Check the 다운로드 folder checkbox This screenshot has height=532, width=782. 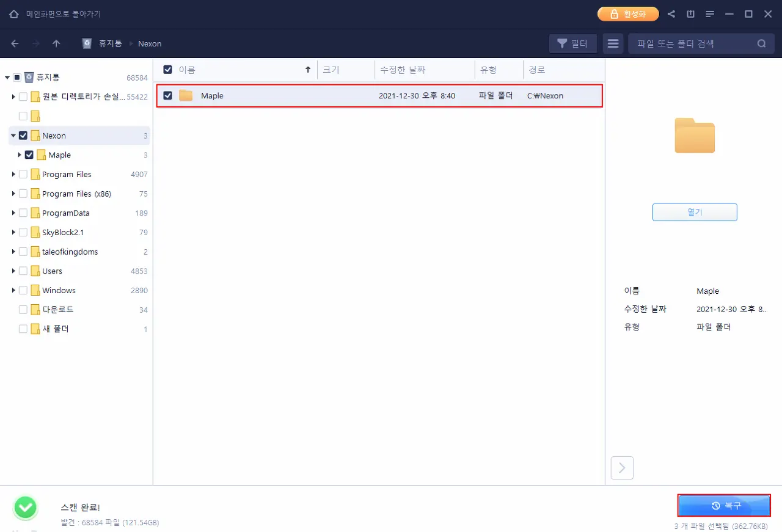click(x=23, y=310)
